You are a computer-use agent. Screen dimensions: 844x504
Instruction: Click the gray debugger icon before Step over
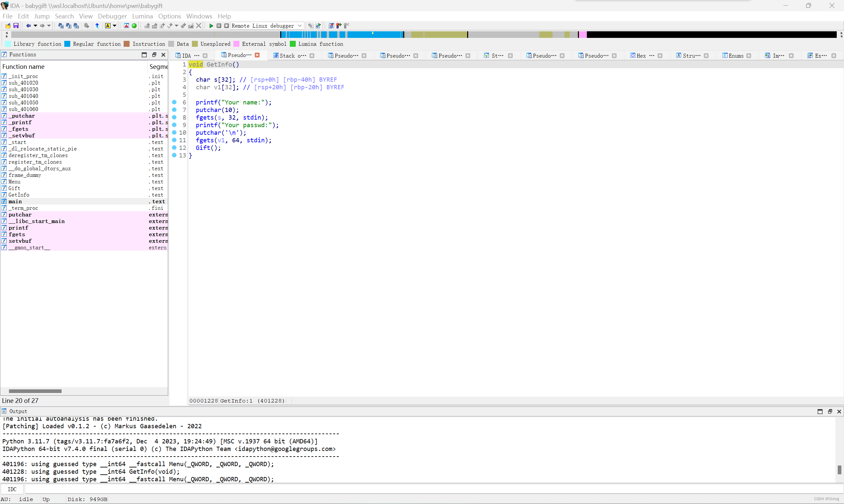coord(311,26)
